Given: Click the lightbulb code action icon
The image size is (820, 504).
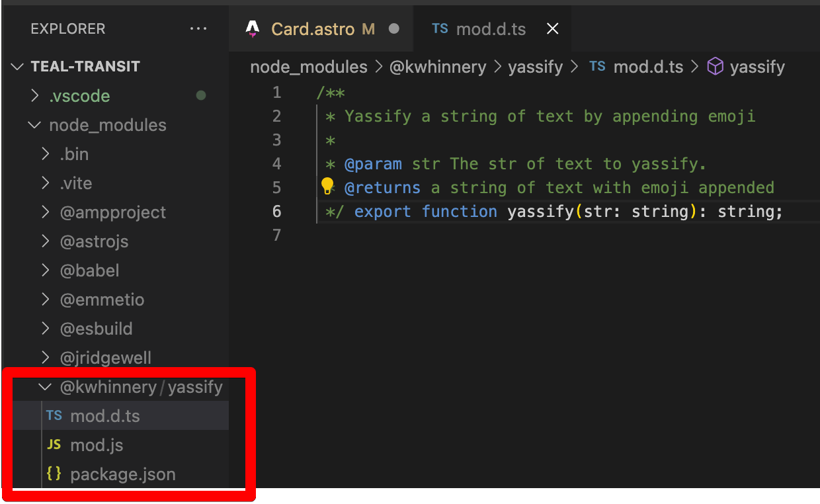Looking at the screenshot, I should (x=327, y=187).
